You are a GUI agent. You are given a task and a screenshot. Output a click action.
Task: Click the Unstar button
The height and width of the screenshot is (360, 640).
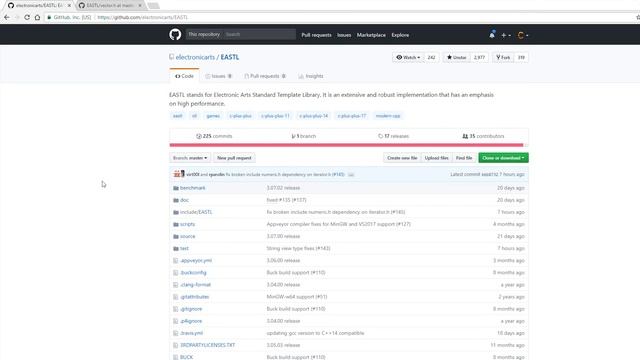tap(456, 58)
